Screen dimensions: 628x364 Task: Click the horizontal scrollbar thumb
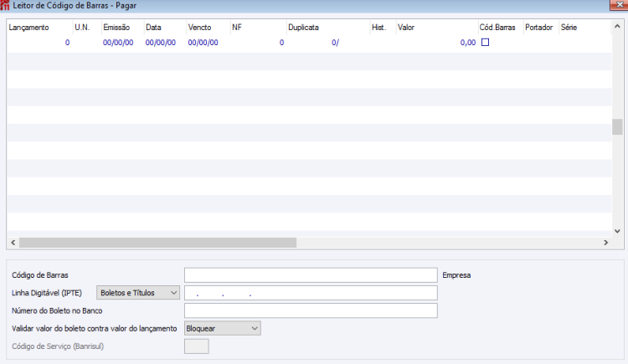pos(157,243)
